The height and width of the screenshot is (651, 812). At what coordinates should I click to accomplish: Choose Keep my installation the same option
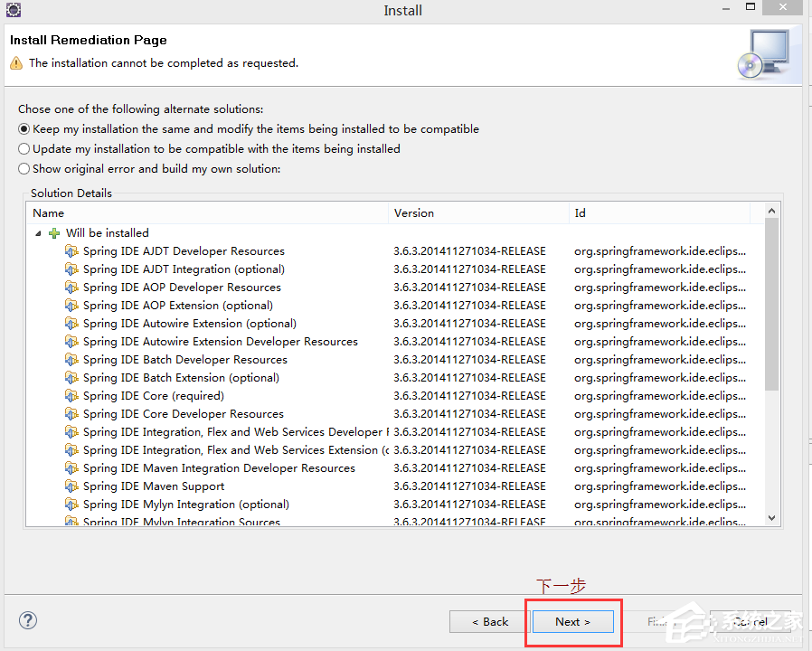tap(24, 128)
